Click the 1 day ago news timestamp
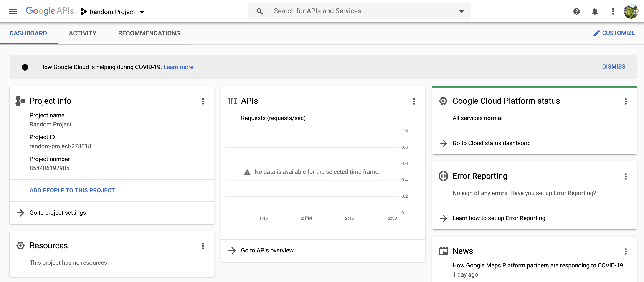 [465, 274]
